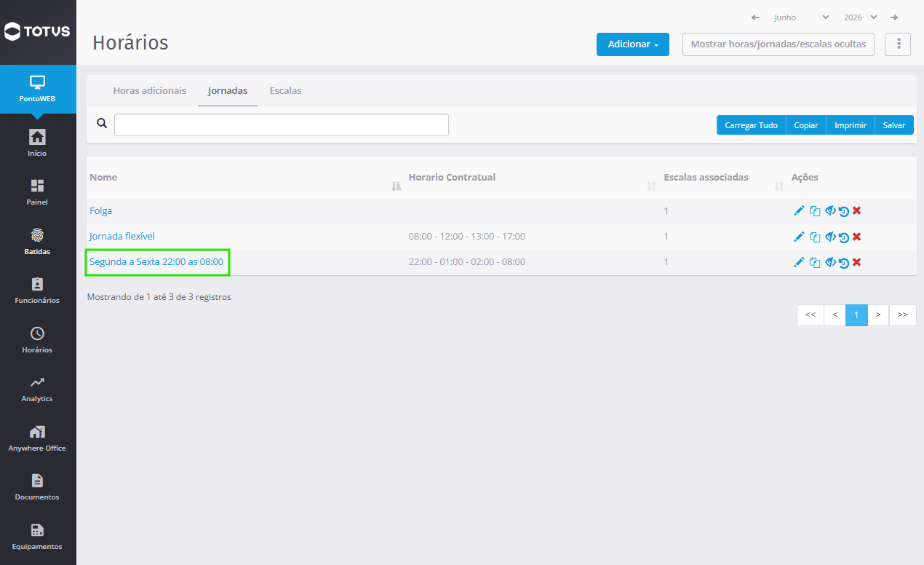View history of Jornada flexível

coord(844,237)
